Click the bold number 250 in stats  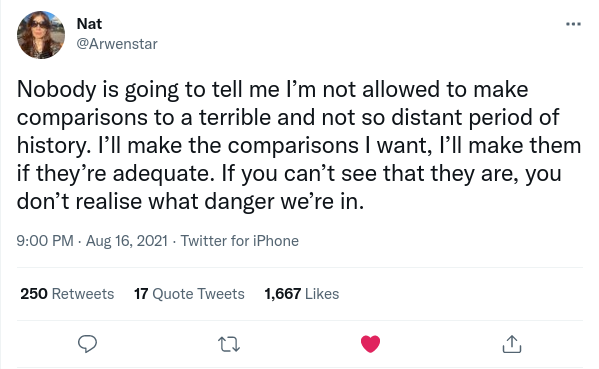[x=34, y=294]
